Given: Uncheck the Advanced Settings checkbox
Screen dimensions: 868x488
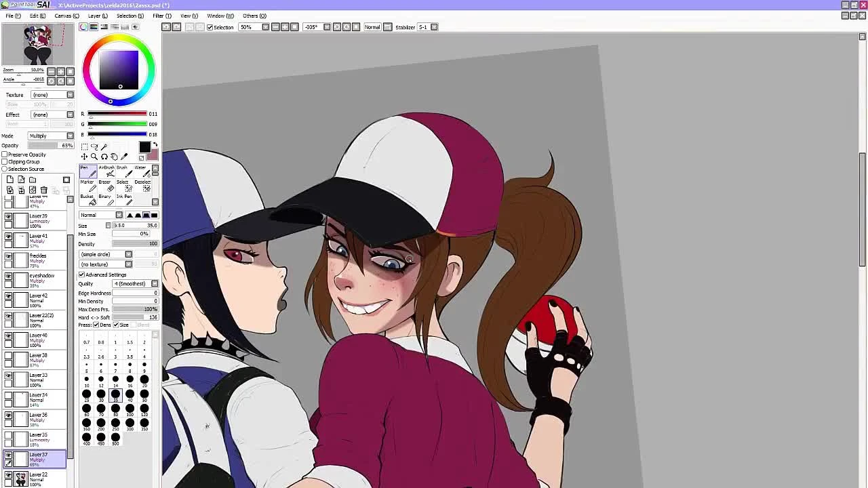Looking at the screenshot, I should click(82, 274).
